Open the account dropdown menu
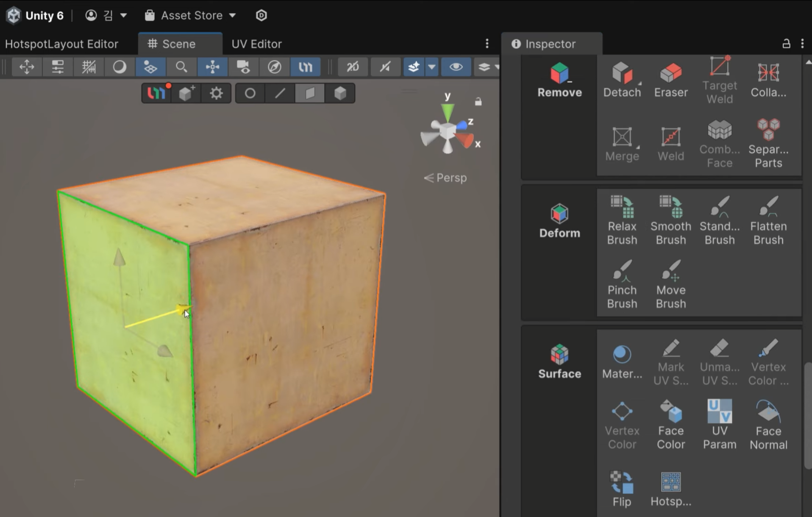812x517 pixels. coord(106,16)
